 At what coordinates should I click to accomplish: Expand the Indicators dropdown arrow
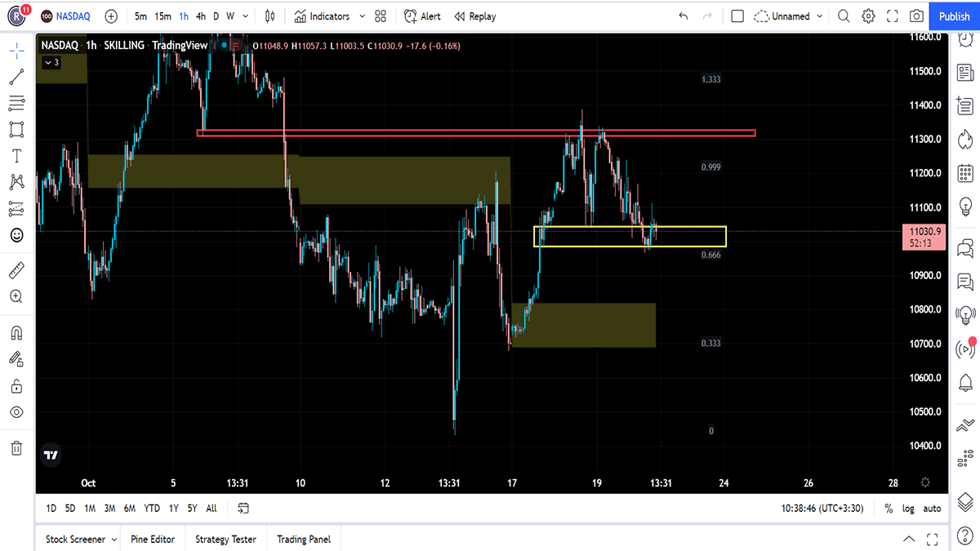363,16
